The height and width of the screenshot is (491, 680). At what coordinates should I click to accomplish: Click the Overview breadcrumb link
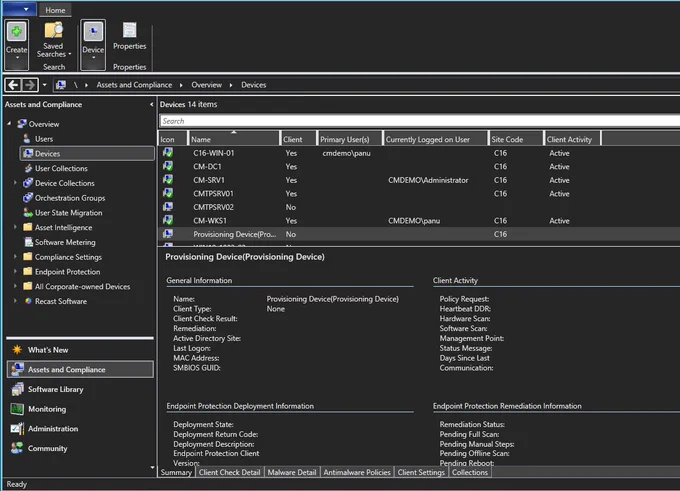(x=206, y=85)
